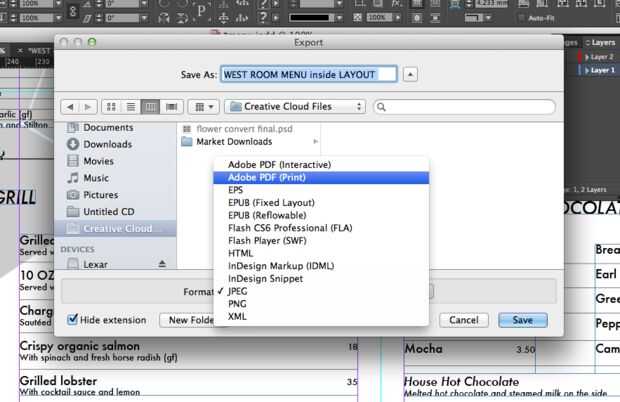Open the Creative Cloud Files location popup
Viewport: 620px width, 402px height.
(295, 107)
